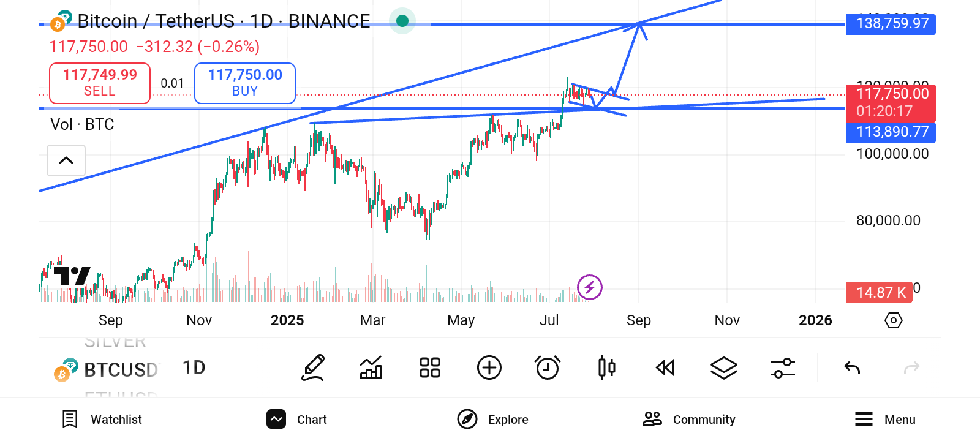
Task: Select the Vol · BTC indicator label
Action: point(82,124)
